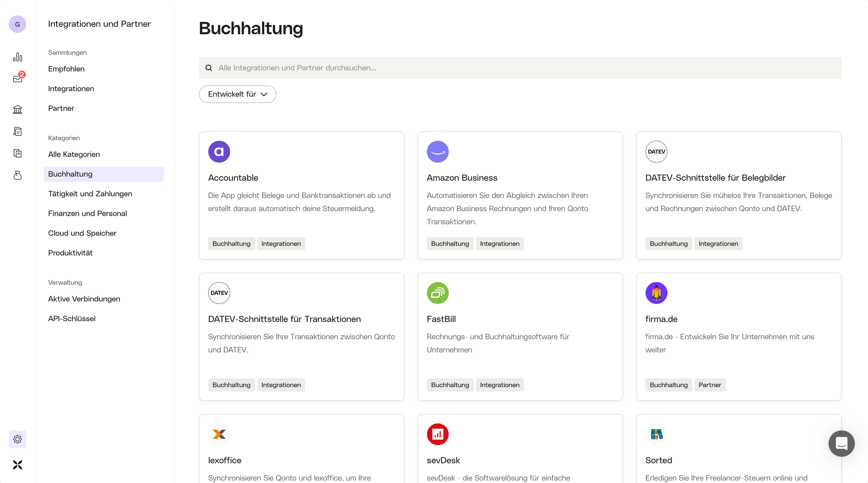Click the money bag sidebar icon
The image size is (868, 483).
point(18,175)
